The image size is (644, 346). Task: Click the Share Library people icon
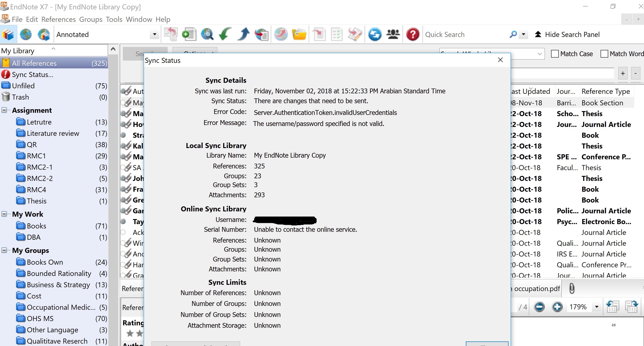[x=393, y=34]
